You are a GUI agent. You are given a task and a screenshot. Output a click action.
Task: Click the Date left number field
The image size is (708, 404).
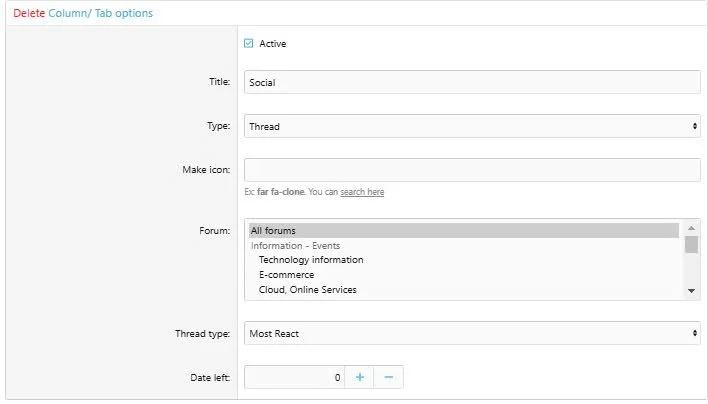295,377
